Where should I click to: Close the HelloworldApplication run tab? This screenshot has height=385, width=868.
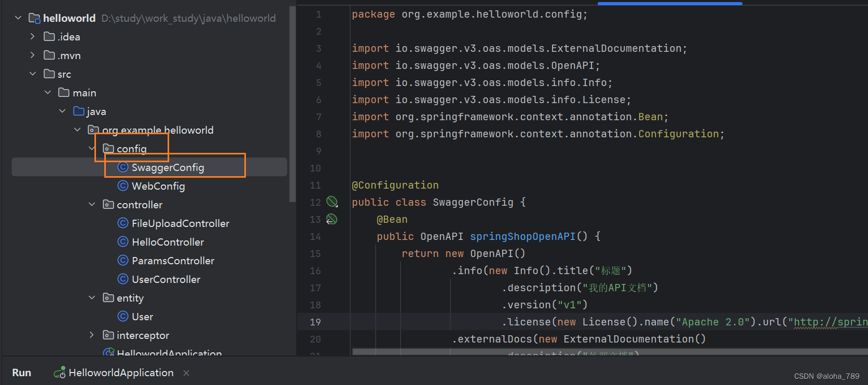click(x=186, y=373)
